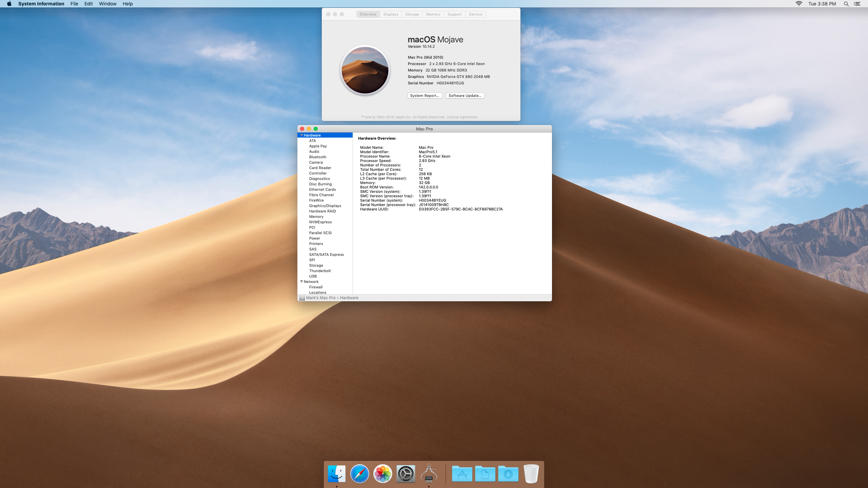Open Notification Center icon
The width and height of the screenshot is (868, 488).
[x=857, y=4]
